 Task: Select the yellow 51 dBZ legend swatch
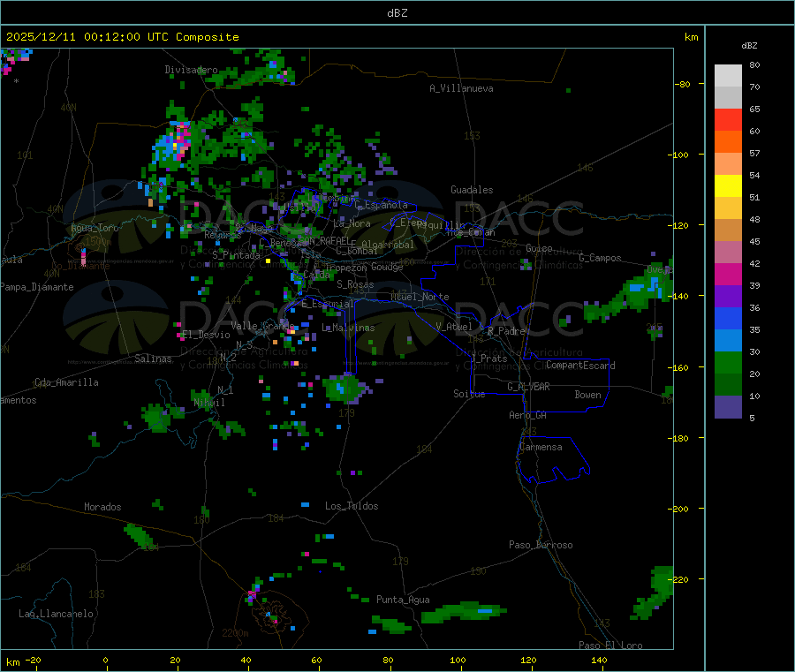click(x=728, y=186)
